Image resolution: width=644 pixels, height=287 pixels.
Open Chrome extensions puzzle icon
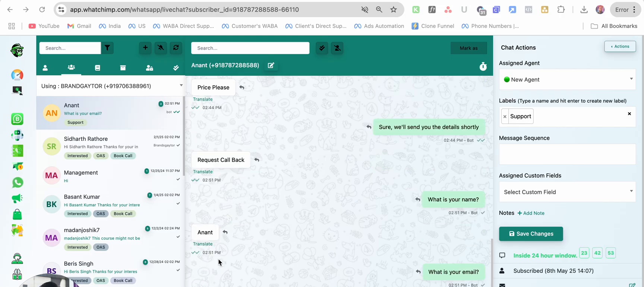pos(561,10)
